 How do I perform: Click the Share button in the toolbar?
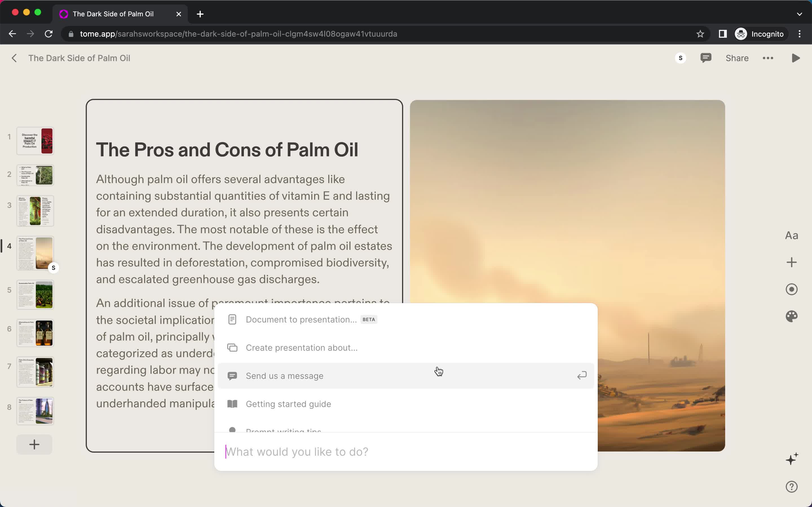[x=737, y=58]
